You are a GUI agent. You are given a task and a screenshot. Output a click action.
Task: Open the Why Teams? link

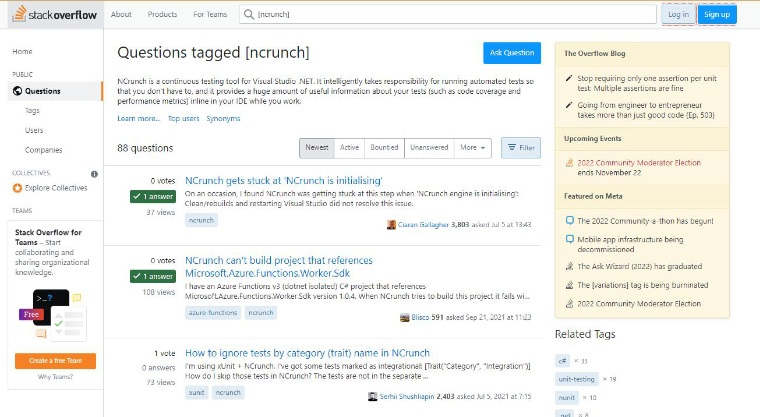[x=55, y=377]
